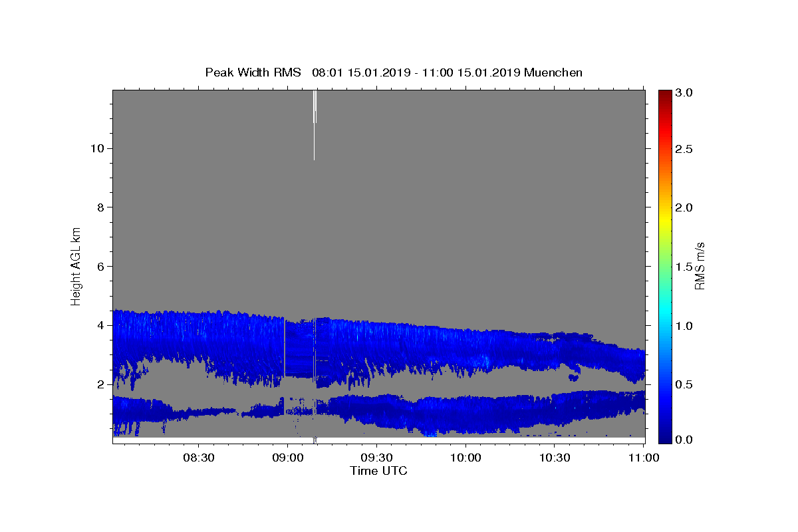Select the 'Muenchen' station name in title
798x532 pixels.
553,72
